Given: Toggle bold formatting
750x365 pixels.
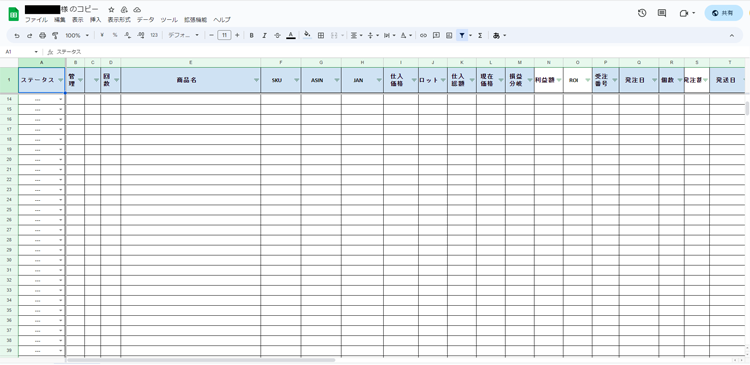Looking at the screenshot, I should click(x=252, y=35).
